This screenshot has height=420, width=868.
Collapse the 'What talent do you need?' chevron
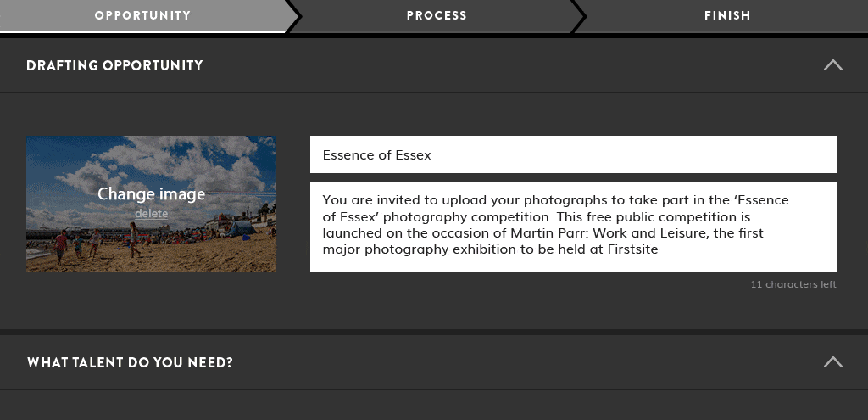[x=832, y=362]
